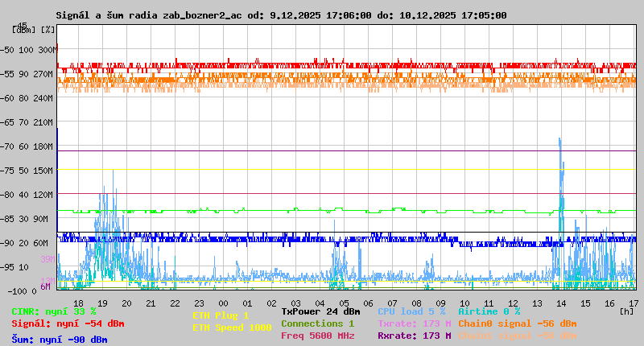Click the pink '39M' rate label
This screenshot has height=346, width=644.
47,259
